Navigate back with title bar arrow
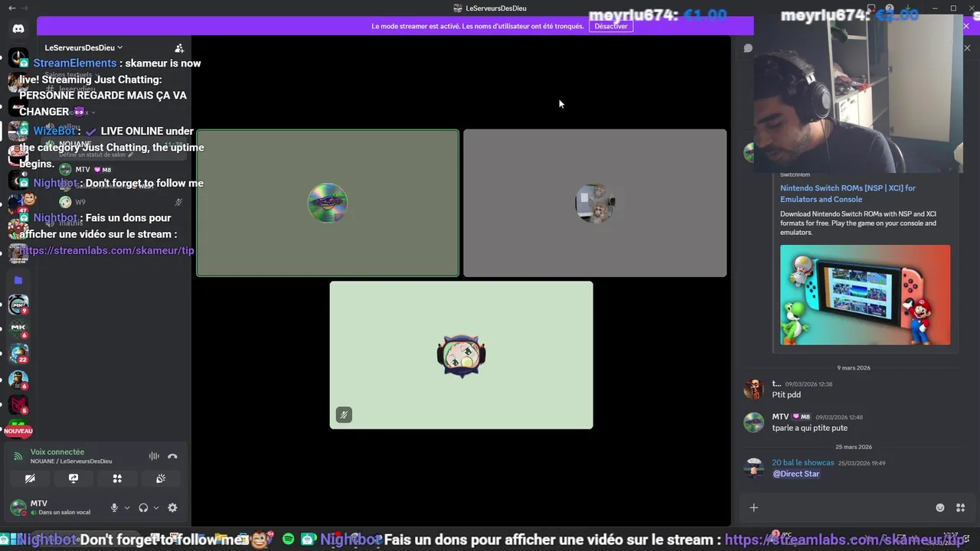 (x=11, y=8)
